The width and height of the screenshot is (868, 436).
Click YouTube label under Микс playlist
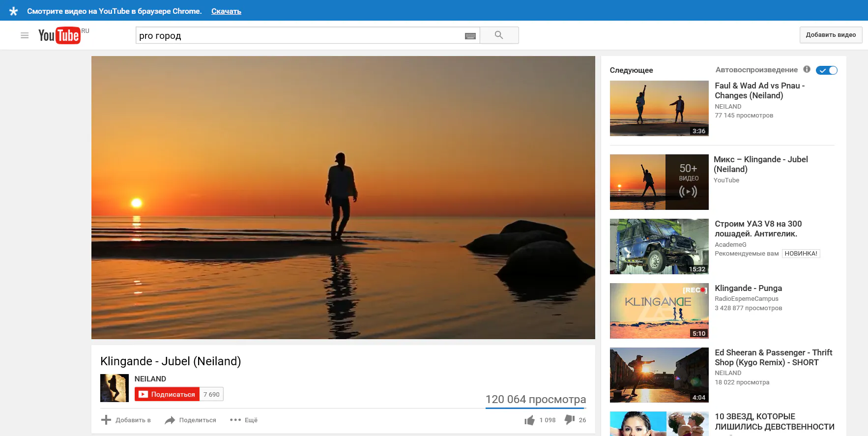(726, 180)
